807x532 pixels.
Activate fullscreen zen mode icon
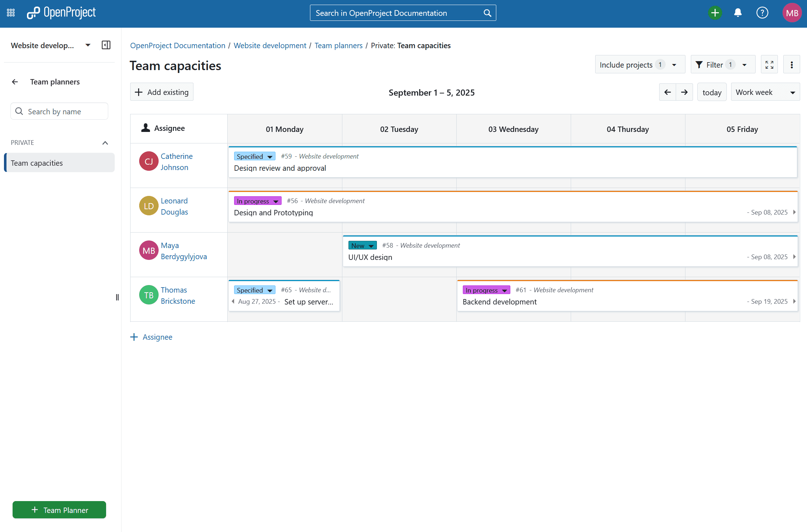click(x=769, y=65)
